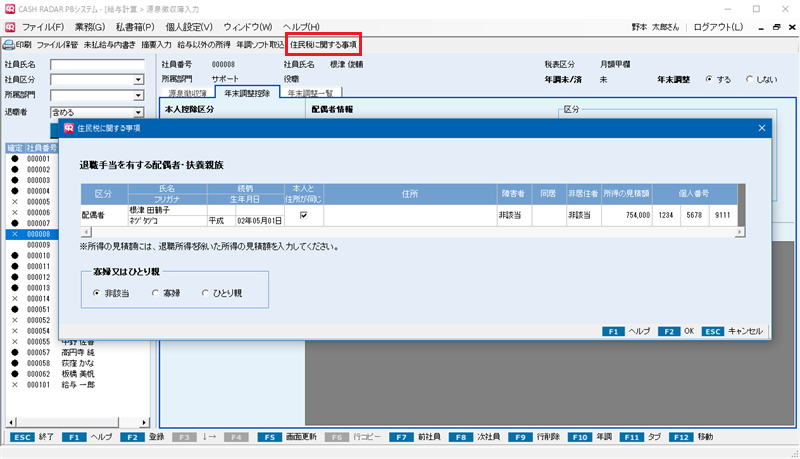This screenshot has width=800, height=459.
Task: Click the 社員氏名 search input field
Action: coord(97,64)
